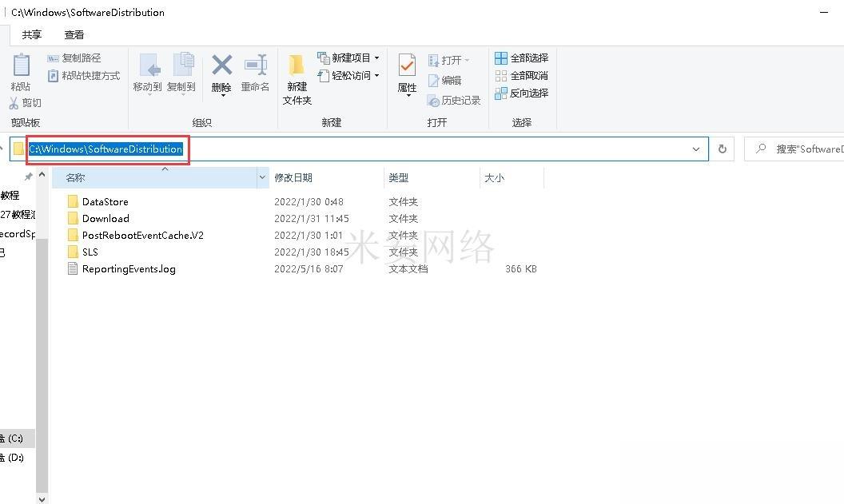Open the Easy access menu
844x504 pixels.
tap(348, 76)
